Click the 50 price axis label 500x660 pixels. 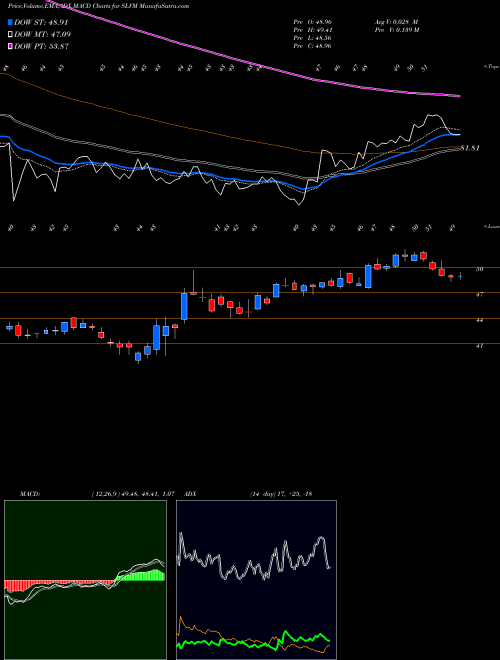pyautogui.click(x=479, y=269)
